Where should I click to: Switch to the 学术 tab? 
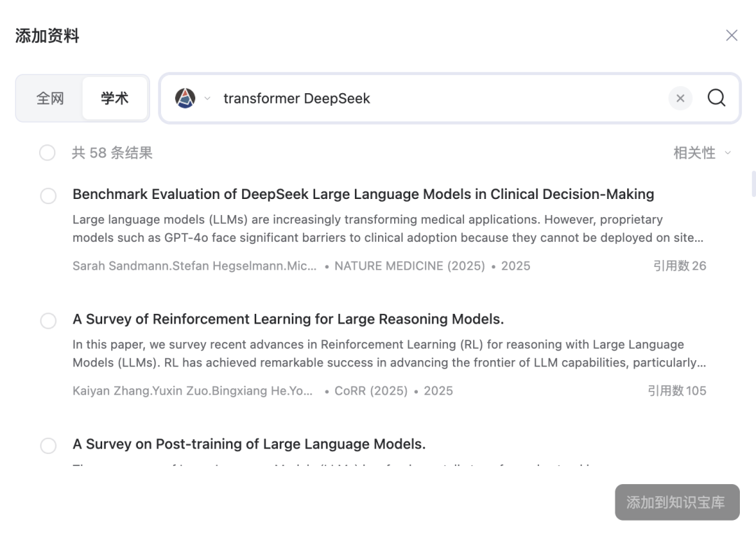coord(115,98)
